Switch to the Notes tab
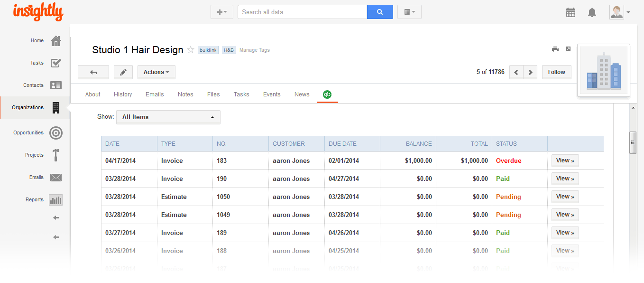The image size is (644, 283). (x=185, y=94)
